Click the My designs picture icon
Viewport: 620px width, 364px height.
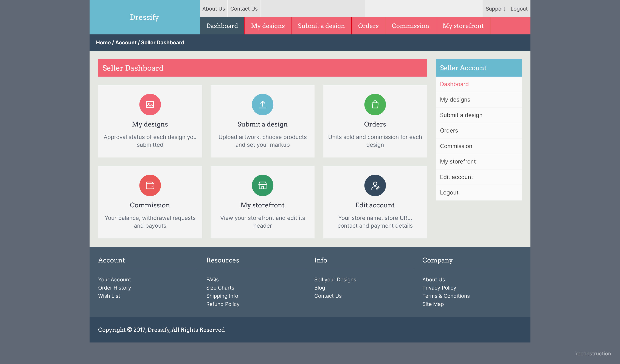(x=150, y=105)
